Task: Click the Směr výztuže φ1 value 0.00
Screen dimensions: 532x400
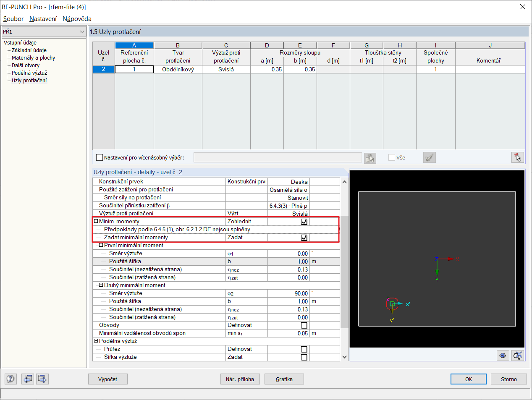Action: coord(288,254)
